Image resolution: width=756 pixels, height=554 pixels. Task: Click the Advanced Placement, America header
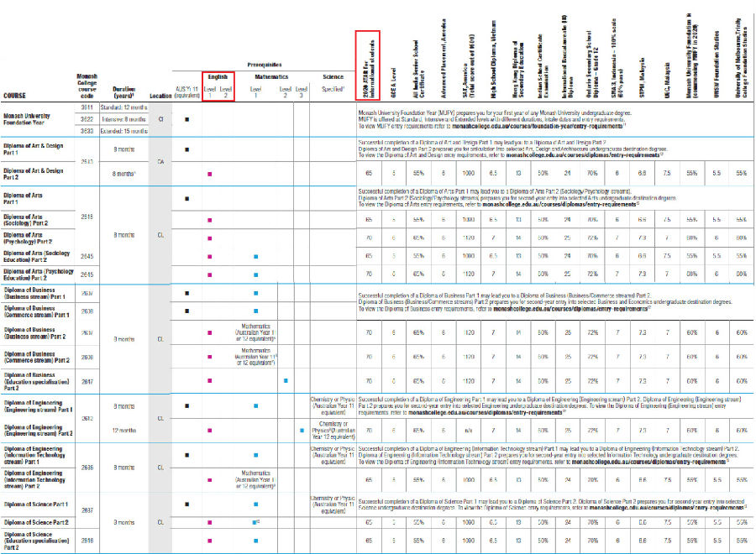click(x=443, y=58)
